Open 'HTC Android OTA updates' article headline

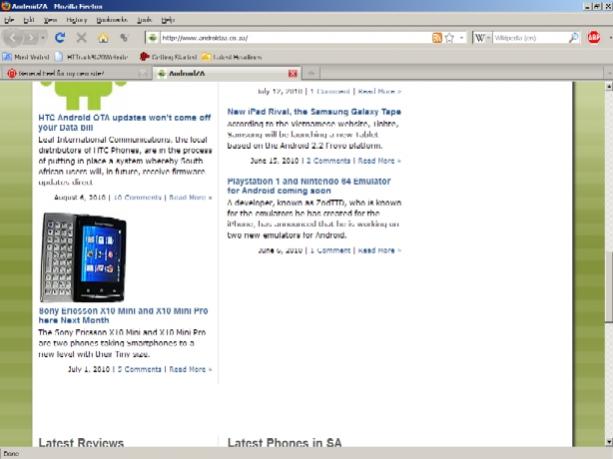click(x=124, y=122)
